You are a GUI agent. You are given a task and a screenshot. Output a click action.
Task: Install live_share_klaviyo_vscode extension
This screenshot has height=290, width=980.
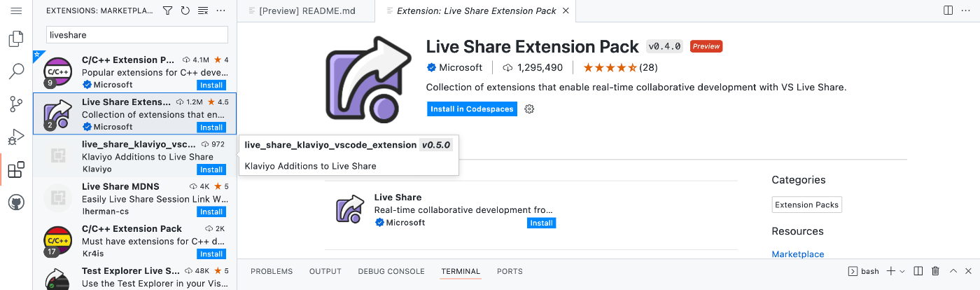211,170
